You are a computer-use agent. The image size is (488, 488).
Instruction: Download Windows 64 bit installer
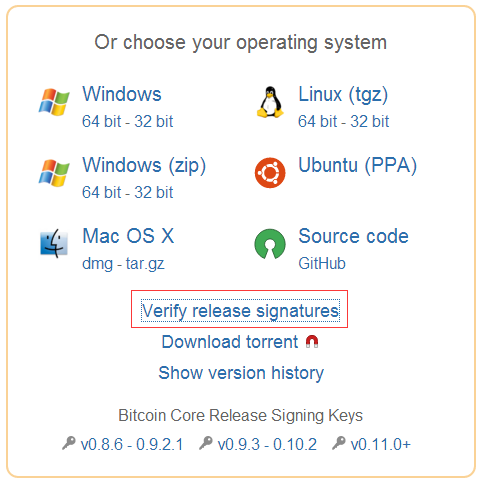(102, 121)
